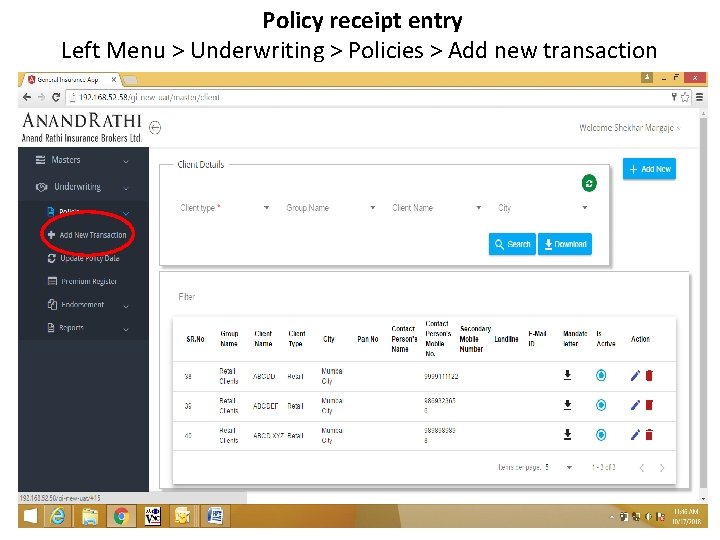Open the City dropdown
Image resolution: width=720 pixels, height=540 pixels.
pos(543,208)
